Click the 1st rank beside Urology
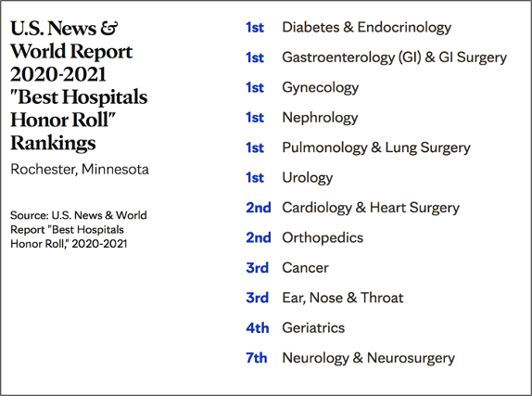This screenshot has width=532, height=396. 255,178
